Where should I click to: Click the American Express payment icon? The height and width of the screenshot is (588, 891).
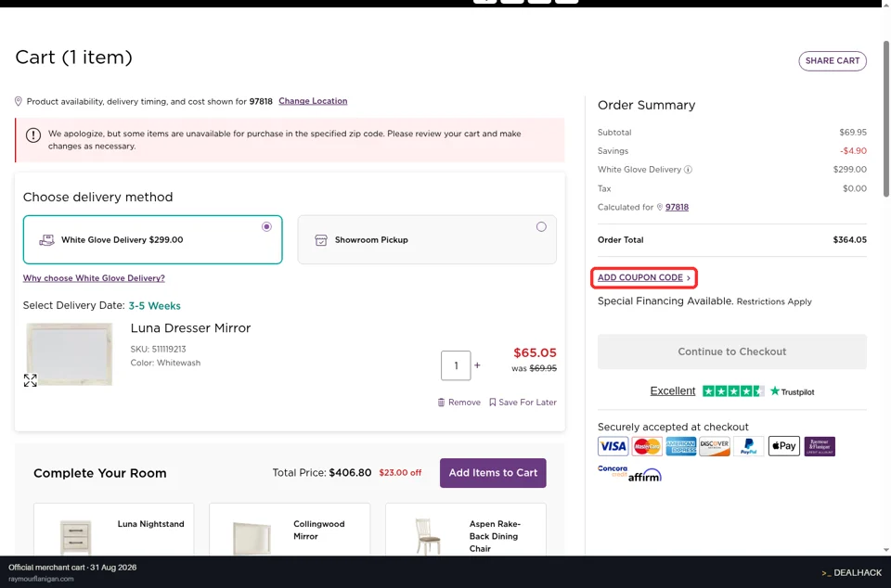pos(680,446)
